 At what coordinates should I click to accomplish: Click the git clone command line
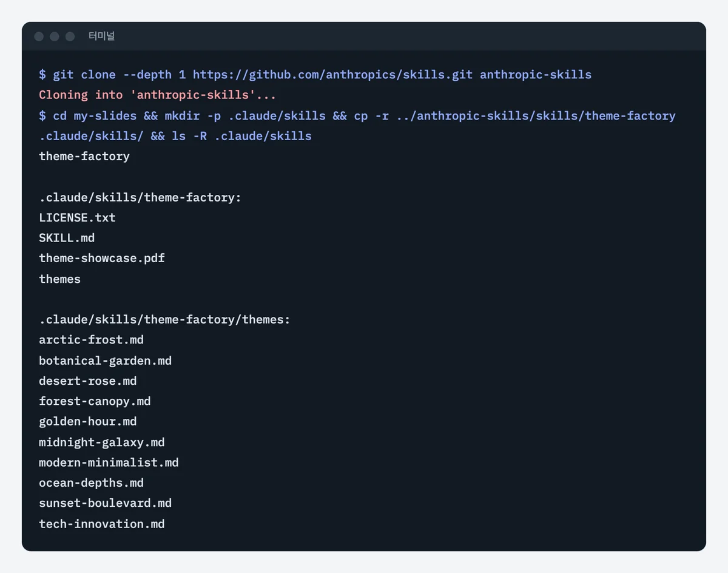click(x=315, y=75)
